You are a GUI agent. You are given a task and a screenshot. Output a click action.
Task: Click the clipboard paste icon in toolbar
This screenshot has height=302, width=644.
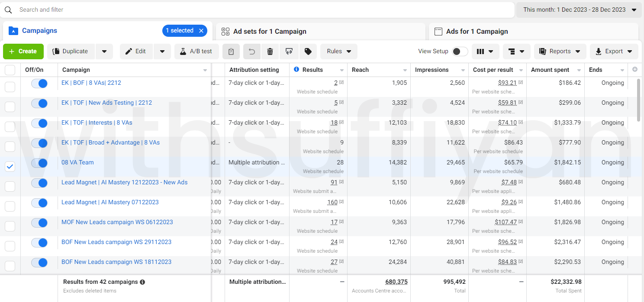click(231, 51)
